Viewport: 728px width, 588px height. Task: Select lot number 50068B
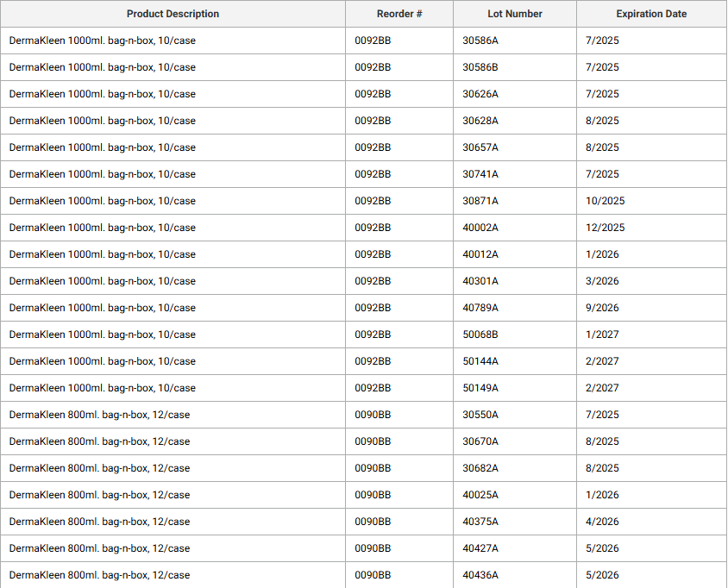480,335
